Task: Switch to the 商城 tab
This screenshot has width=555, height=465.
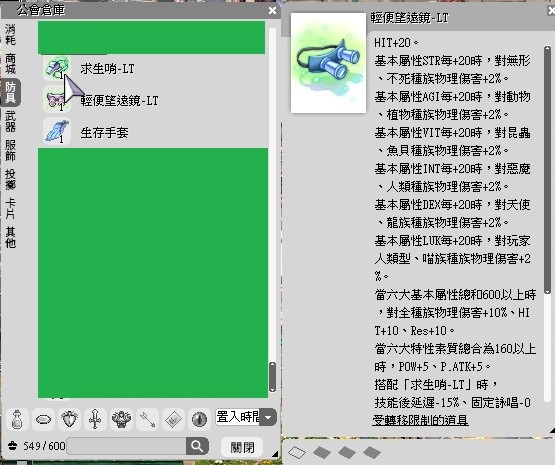Action: [x=10, y=63]
